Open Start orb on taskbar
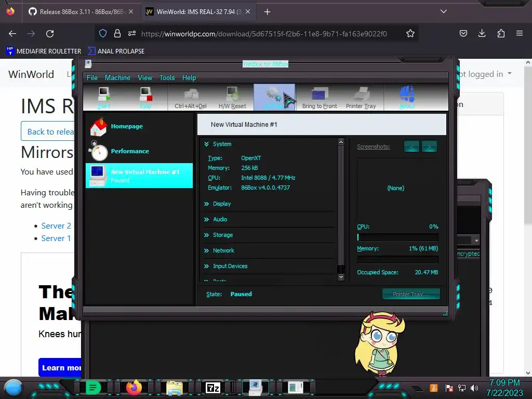This screenshot has width=532, height=399. coord(14,388)
